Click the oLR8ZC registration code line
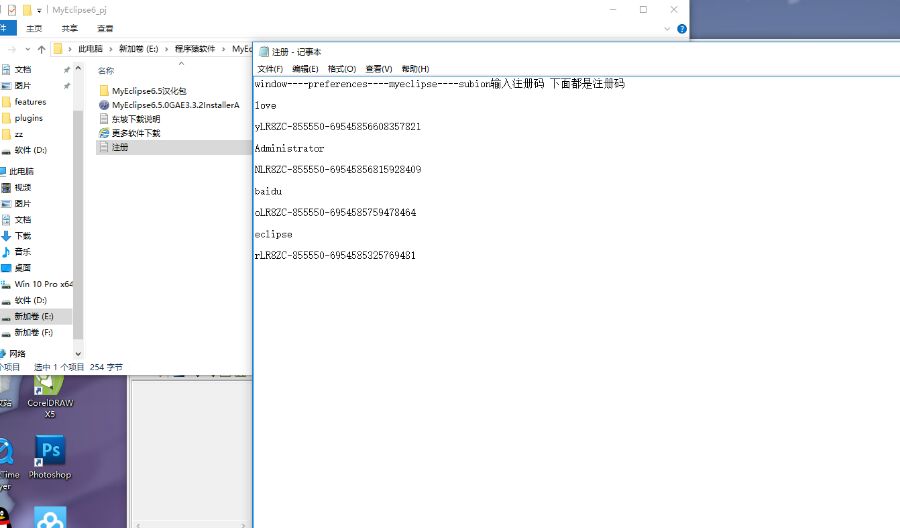This screenshot has height=528, width=900. (x=335, y=212)
